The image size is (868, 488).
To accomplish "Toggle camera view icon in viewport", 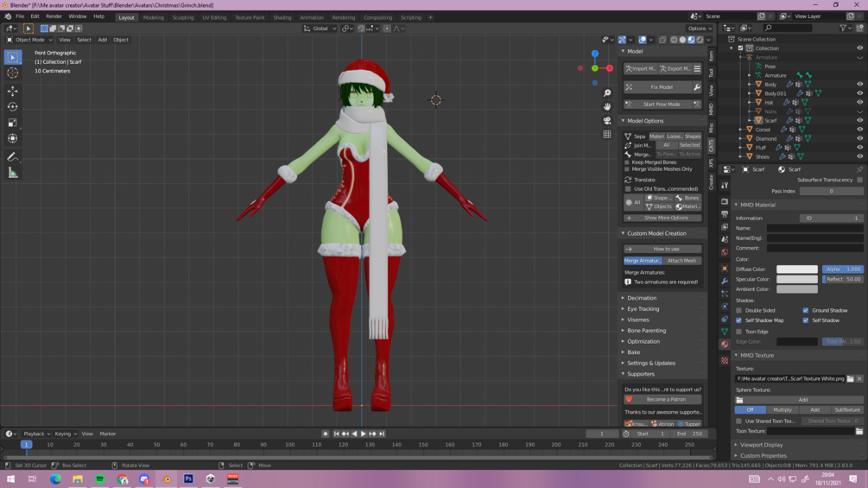I will 607,120.
